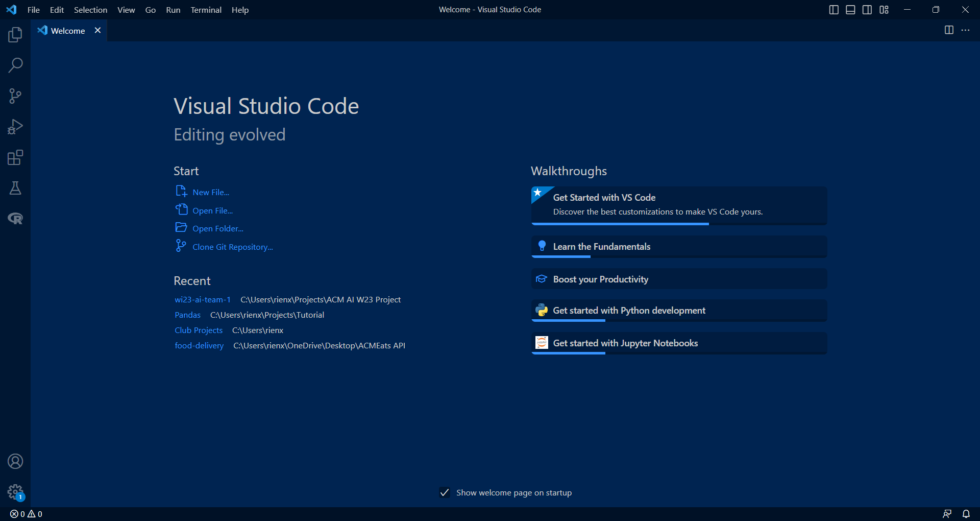Viewport: 980px width, 521px height.
Task: Open Get started with Jupyter Notebooks walkthrough
Action: 679,343
